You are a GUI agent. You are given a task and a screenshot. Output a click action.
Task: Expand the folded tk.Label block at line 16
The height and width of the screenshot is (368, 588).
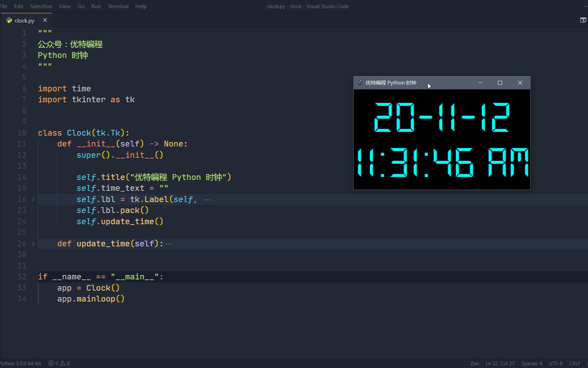point(33,199)
